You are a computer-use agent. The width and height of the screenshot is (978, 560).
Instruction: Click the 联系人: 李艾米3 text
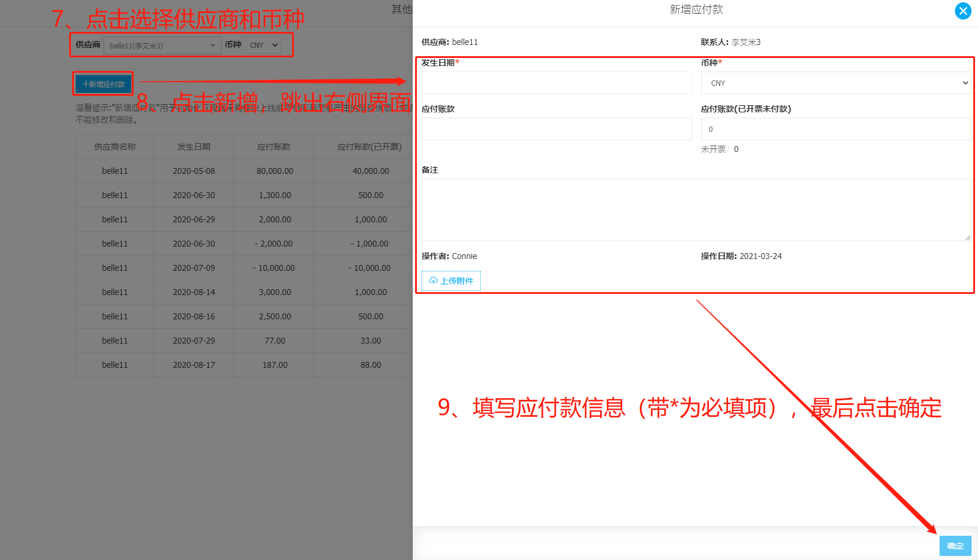point(731,42)
